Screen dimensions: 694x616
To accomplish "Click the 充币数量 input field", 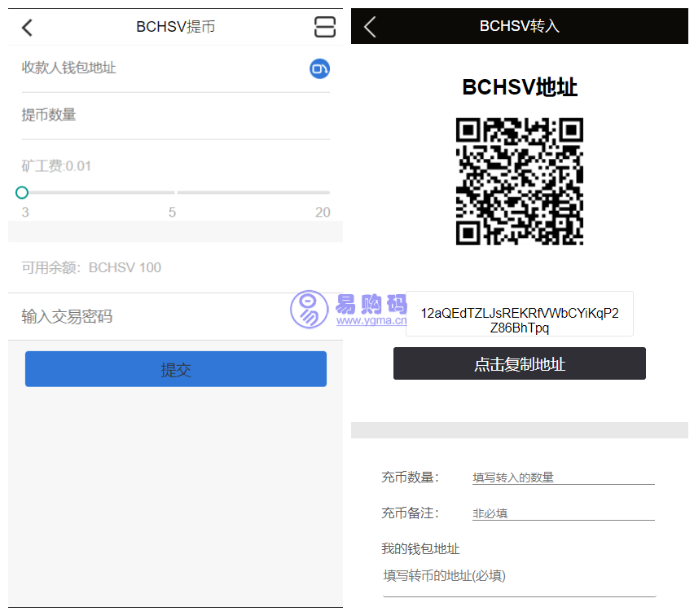I will point(563,477).
